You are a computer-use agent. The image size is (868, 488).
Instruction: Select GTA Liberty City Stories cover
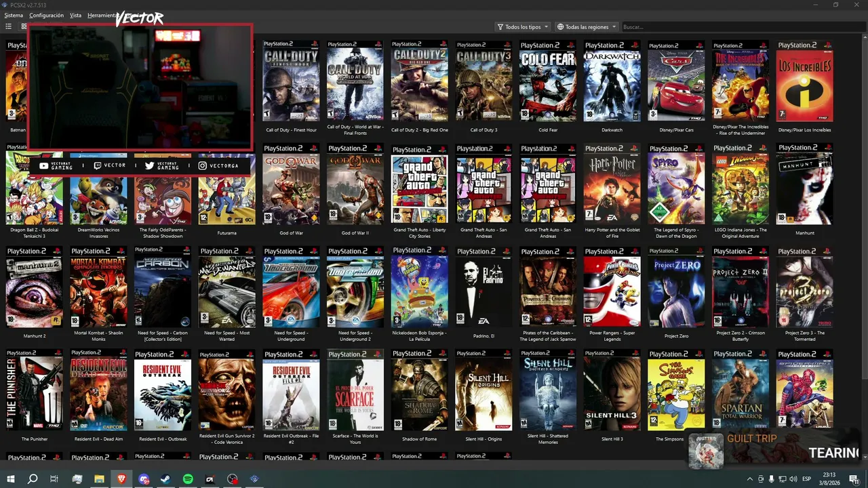point(420,184)
